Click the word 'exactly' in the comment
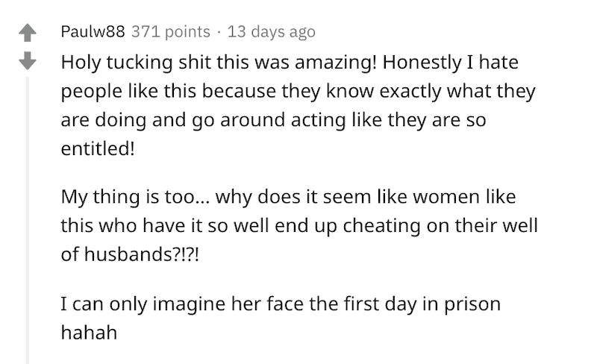597x364 pixels. tap(410, 92)
